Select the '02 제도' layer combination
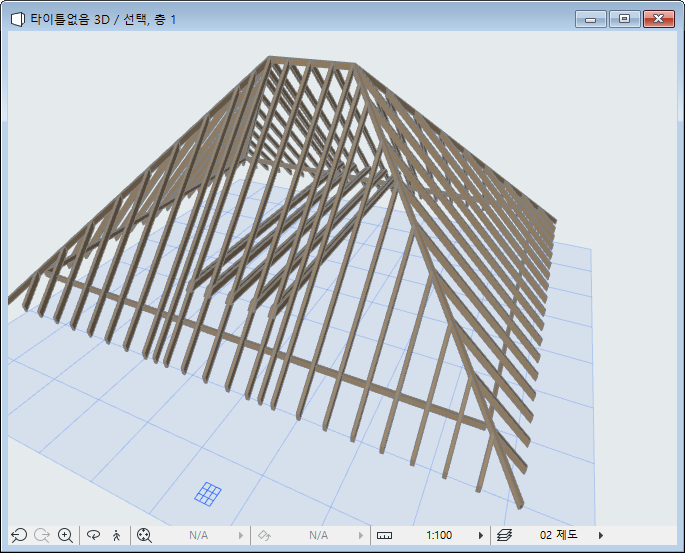 pyautogui.click(x=559, y=535)
